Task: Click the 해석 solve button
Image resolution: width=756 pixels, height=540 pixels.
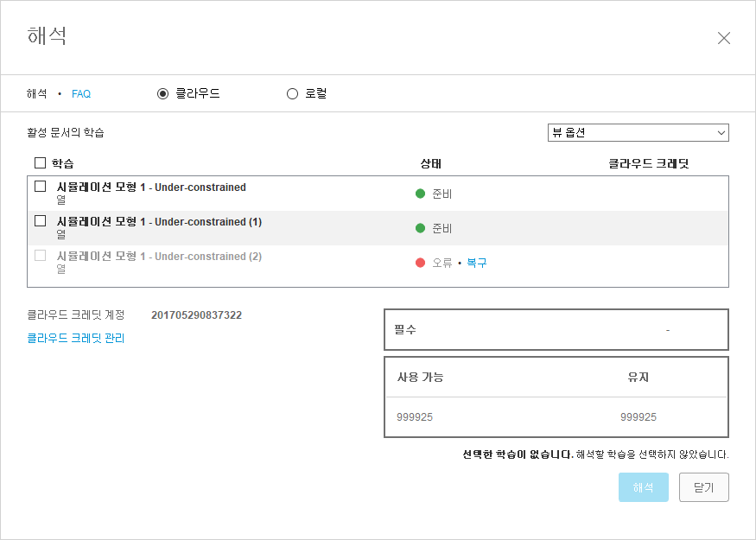Action: (643, 487)
